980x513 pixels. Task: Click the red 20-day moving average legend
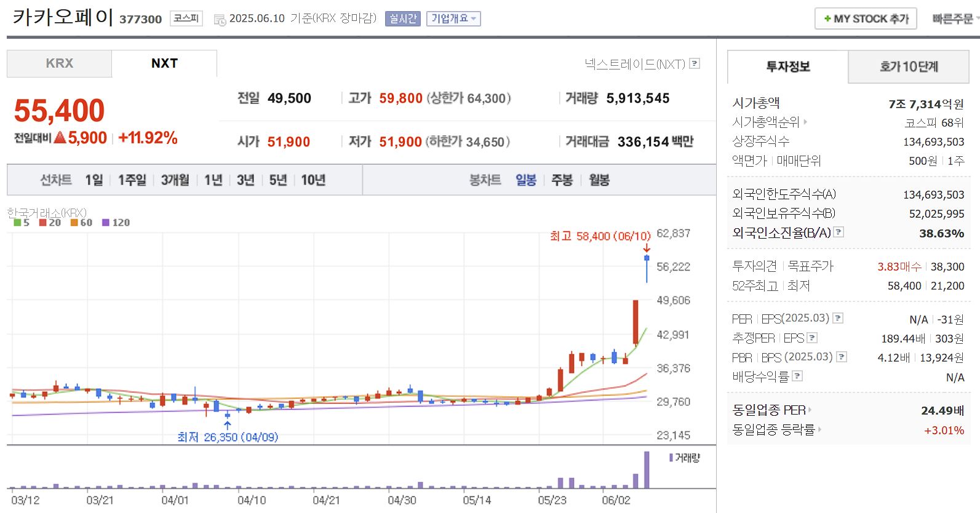(x=50, y=223)
